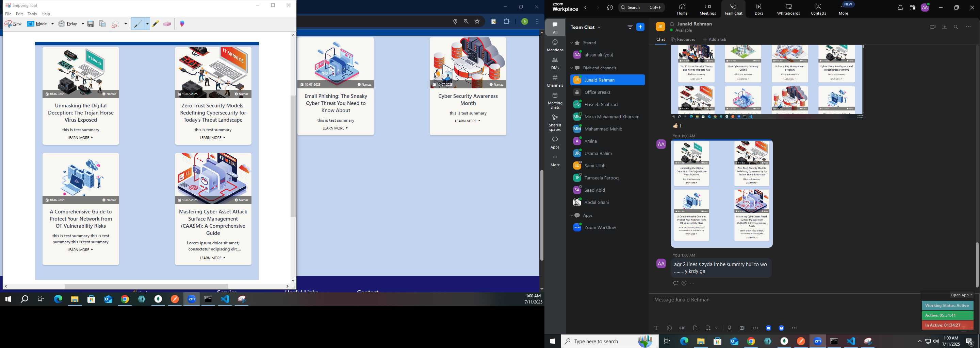Open Channels in Zoom sidebar
Screen dimensions: 980x348
click(555, 81)
